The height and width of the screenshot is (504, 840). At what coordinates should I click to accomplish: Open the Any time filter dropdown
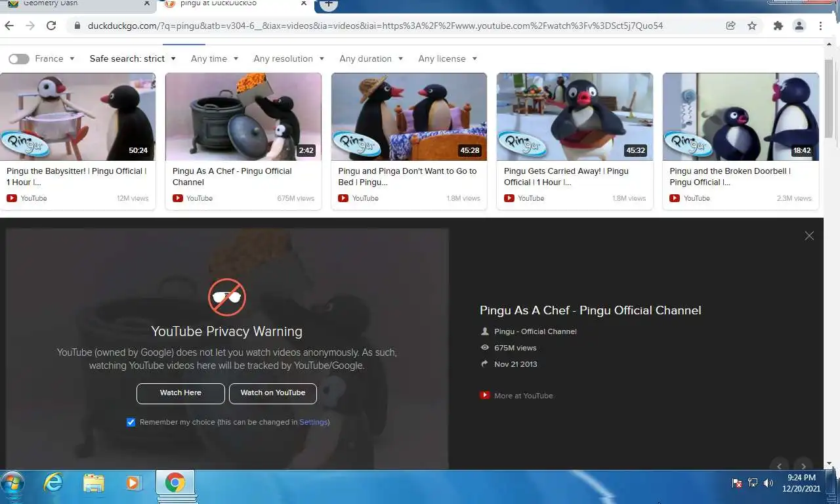[215, 58]
